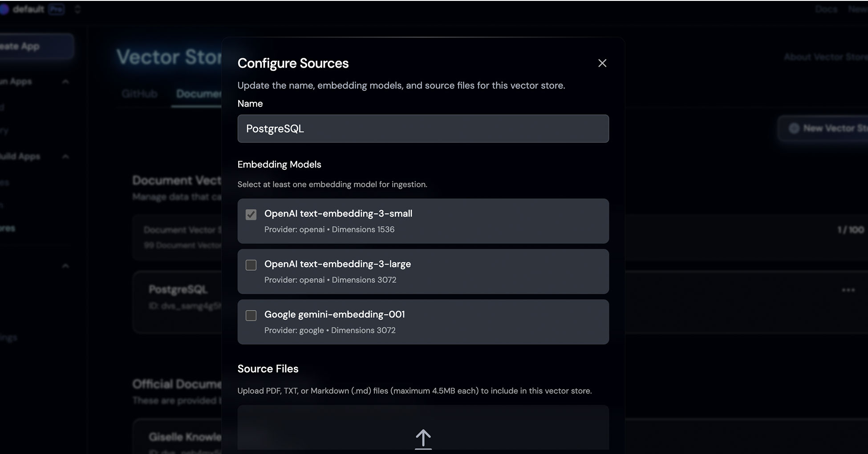Switch to the GitHub tab
868x454 pixels.
pos(139,94)
